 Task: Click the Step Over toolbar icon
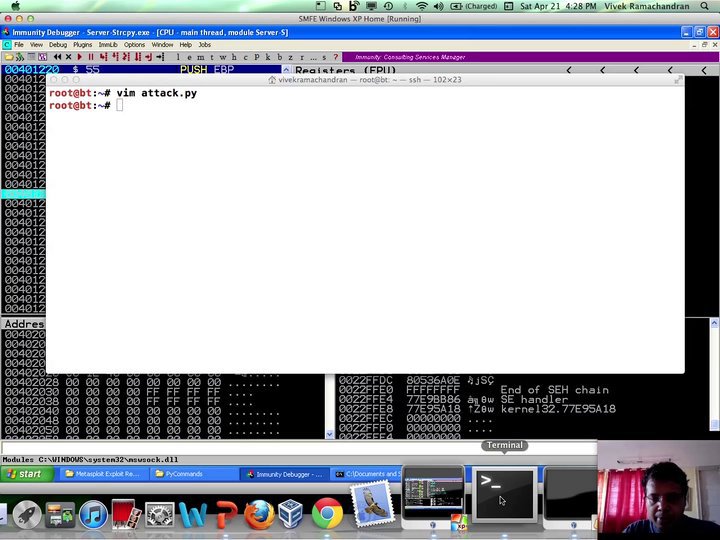(x=115, y=57)
